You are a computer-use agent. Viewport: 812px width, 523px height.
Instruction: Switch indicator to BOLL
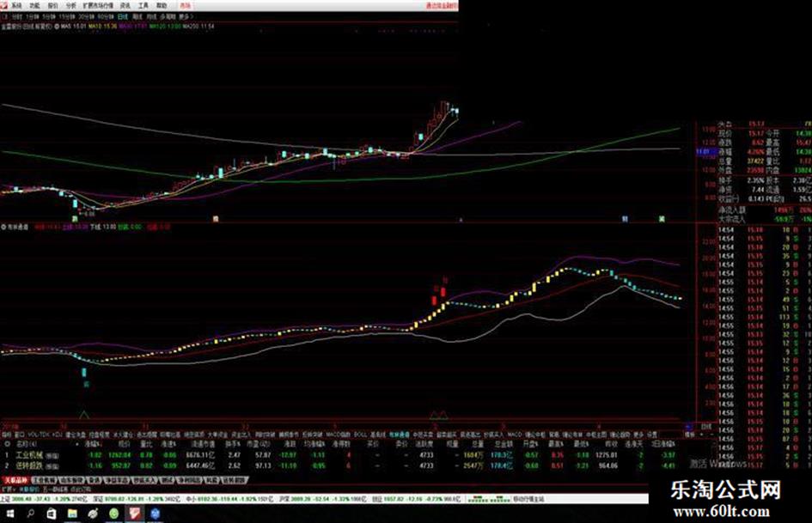point(361,434)
